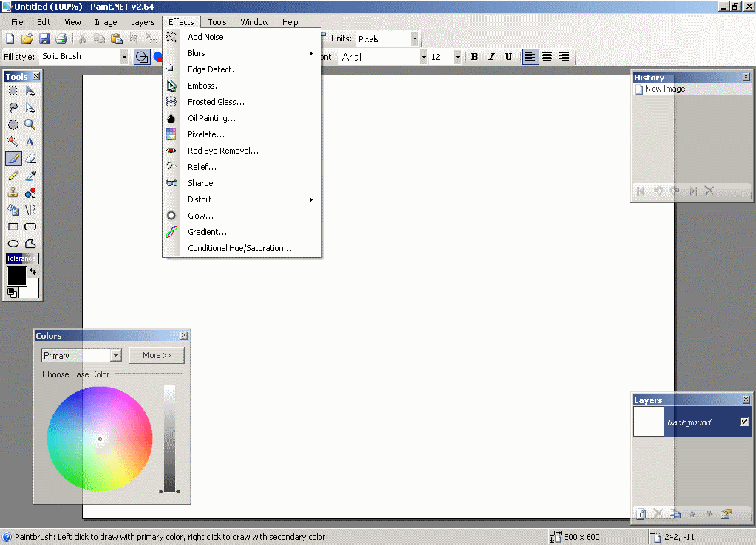Click the Copy toolbar icon
Screen dimensions: 756x545
99,38
